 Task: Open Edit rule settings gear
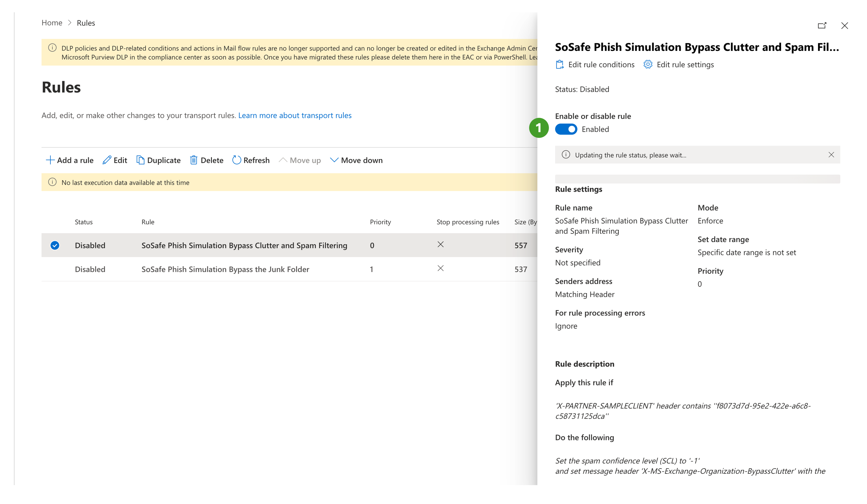click(648, 65)
